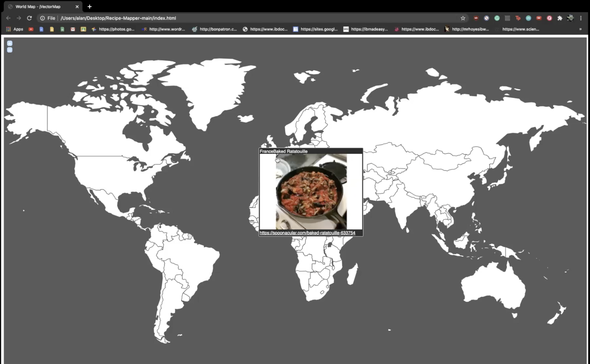The image size is (590, 364).
Task: Open Gmail from the bookmarks bar
Action: pos(73,29)
